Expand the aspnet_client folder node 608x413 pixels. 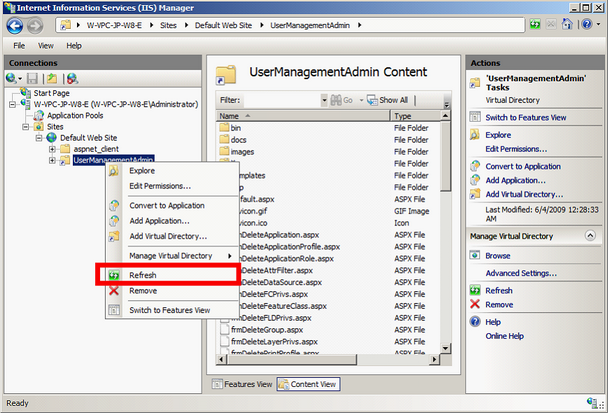[x=52, y=149]
